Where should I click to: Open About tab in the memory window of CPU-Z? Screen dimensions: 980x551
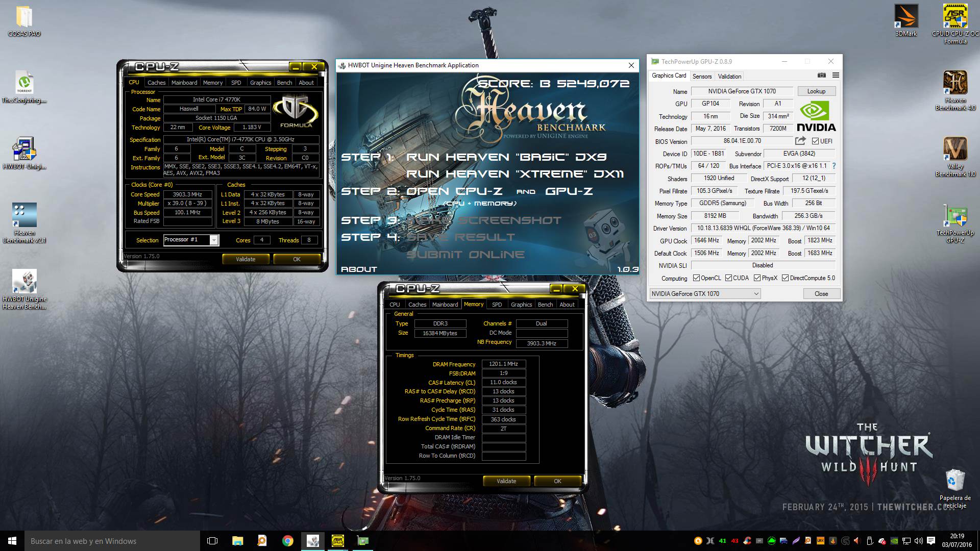pyautogui.click(x=567, y=304)
